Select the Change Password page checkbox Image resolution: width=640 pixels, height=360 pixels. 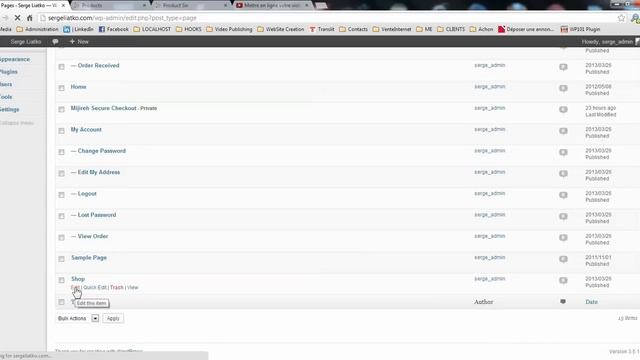(x=61, y=152)
